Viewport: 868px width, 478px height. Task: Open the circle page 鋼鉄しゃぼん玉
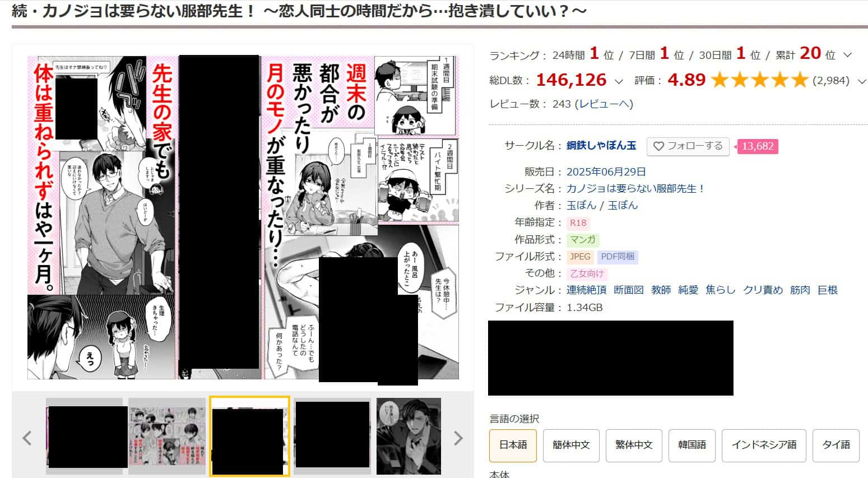pos(601,146)
